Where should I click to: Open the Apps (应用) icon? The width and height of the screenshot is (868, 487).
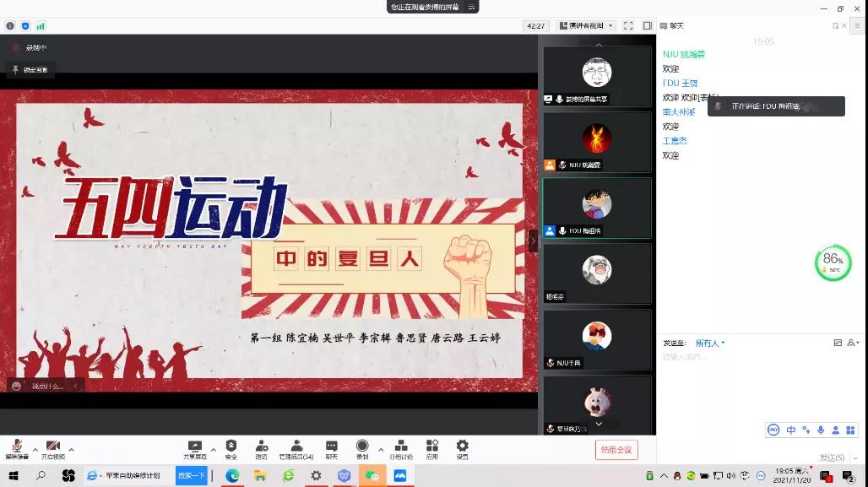[431, 446]
